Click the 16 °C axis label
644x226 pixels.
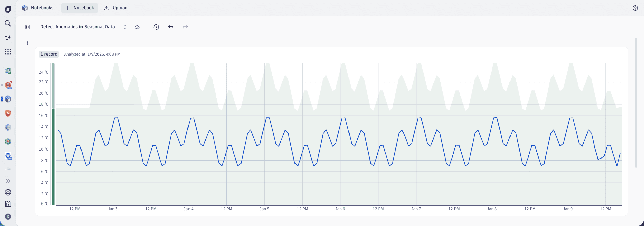[x=44, y=116]
